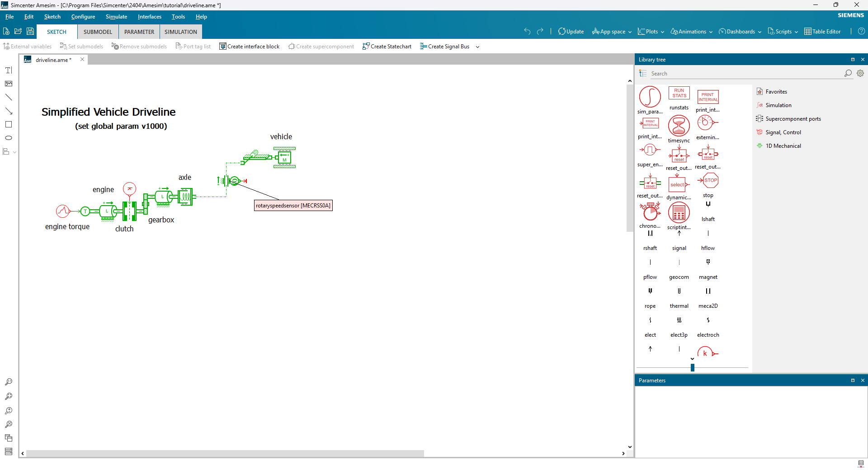Expand the Create Signal Bus options arrow
This screenshot has width=868, height=470.
pos(478,47)
